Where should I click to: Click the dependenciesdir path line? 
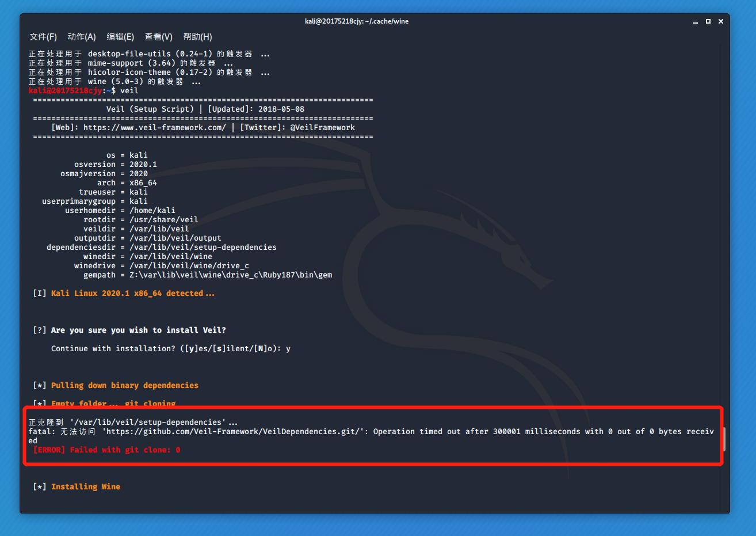pos(162,248)
